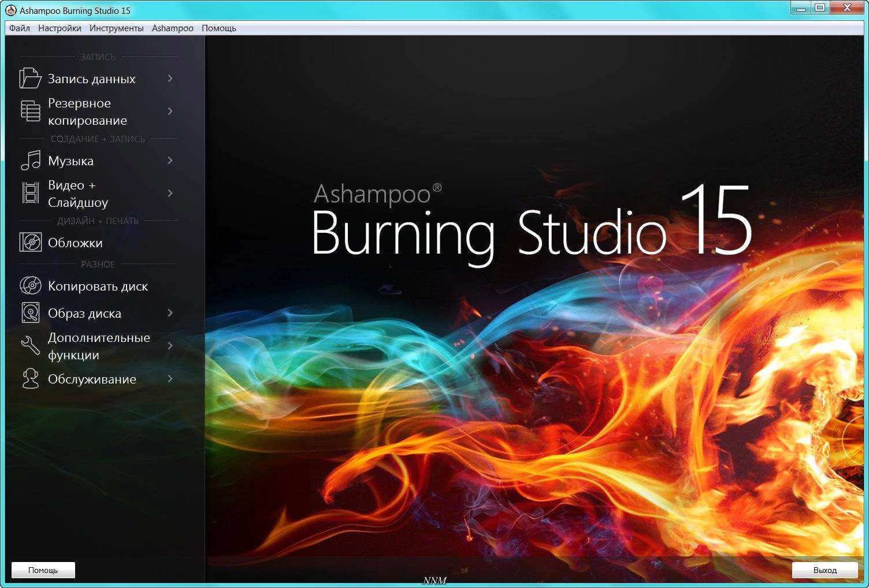The image size is (869, 588).
Task: Expand the Образ диска chevron
Action: 170,312
